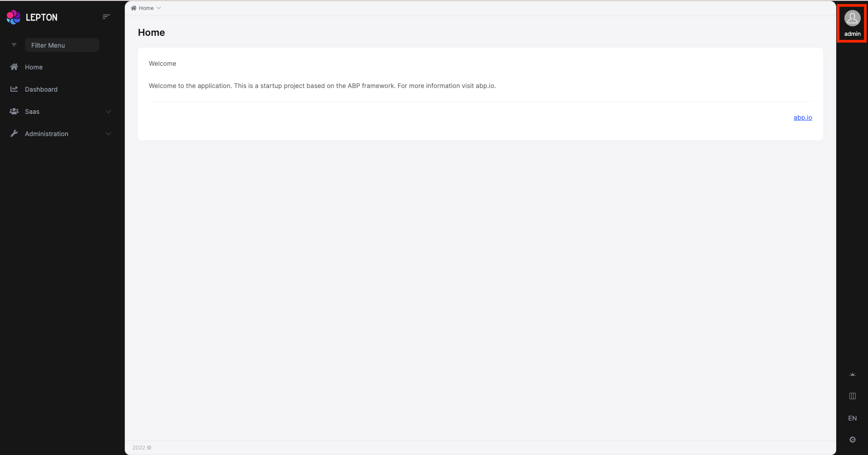Image resolution: width=868 pixels, height=455 pixels.
Task: Open the admin user avatar menu
Action: point(853,18)
